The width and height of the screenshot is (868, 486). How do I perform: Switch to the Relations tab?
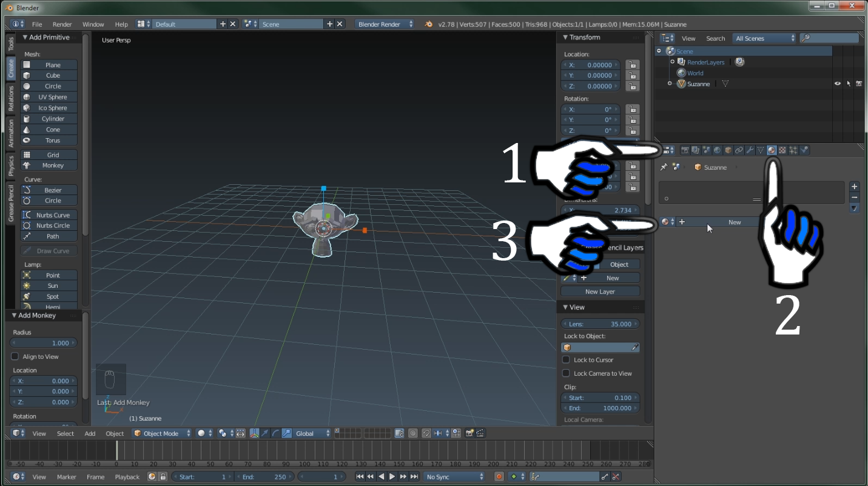(11, 98)
